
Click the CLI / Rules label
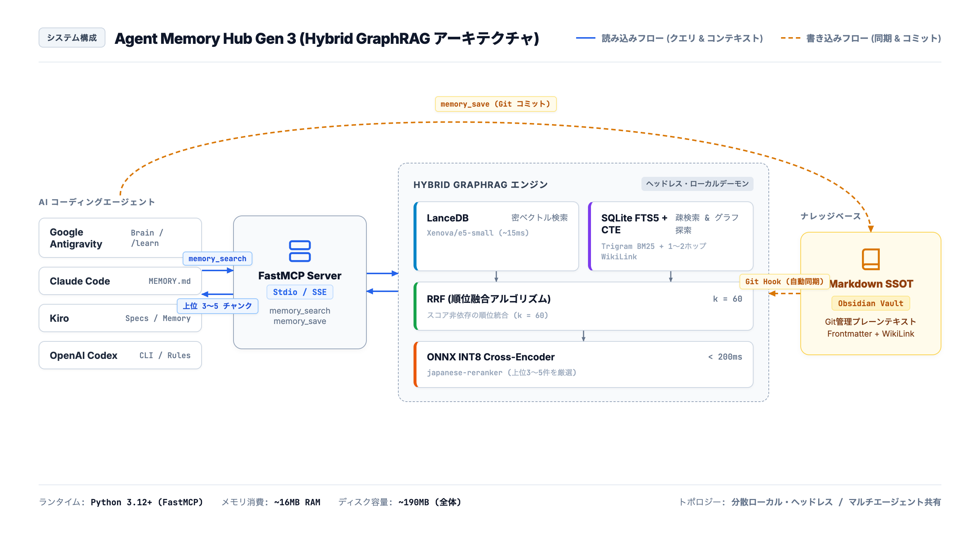165,355
